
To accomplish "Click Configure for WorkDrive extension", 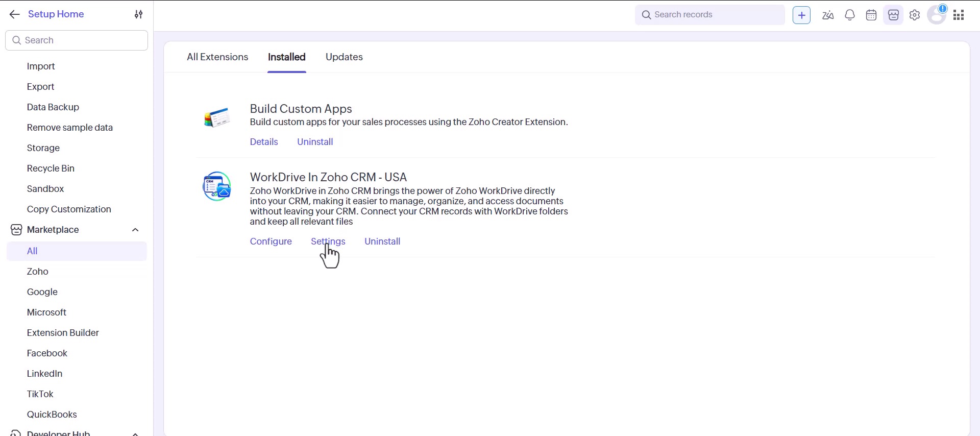I will point(271,241).
